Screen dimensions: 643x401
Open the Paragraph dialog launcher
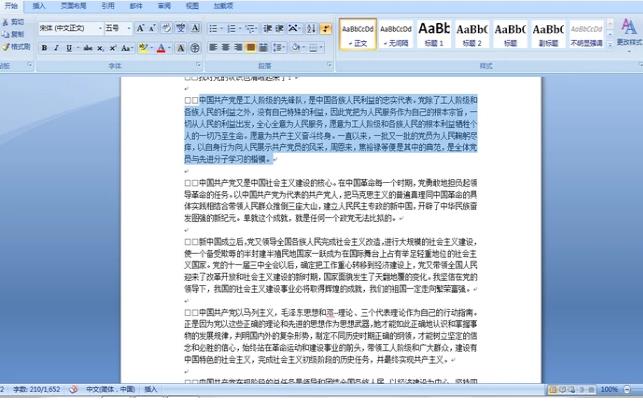coord(330,65)
